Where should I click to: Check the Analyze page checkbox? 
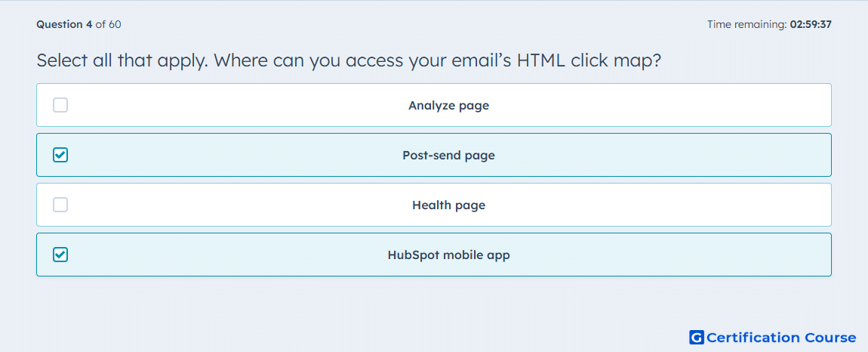pos(60,105)
